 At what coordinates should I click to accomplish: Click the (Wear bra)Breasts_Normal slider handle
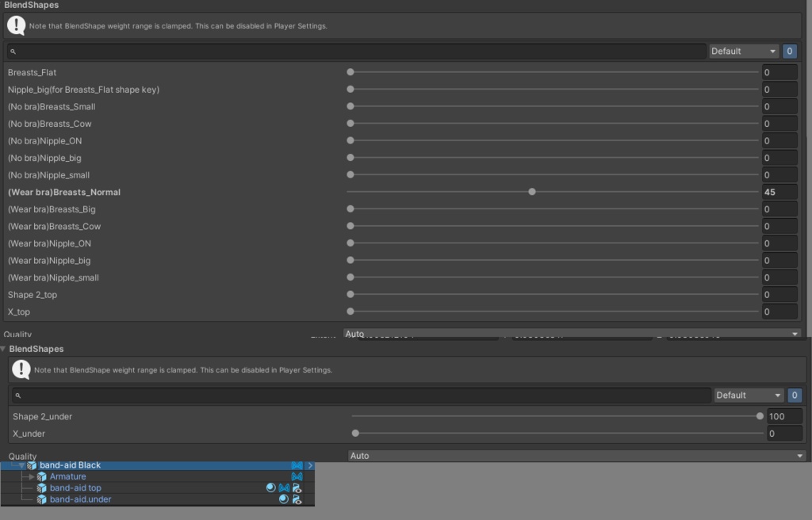pos(532,192)
